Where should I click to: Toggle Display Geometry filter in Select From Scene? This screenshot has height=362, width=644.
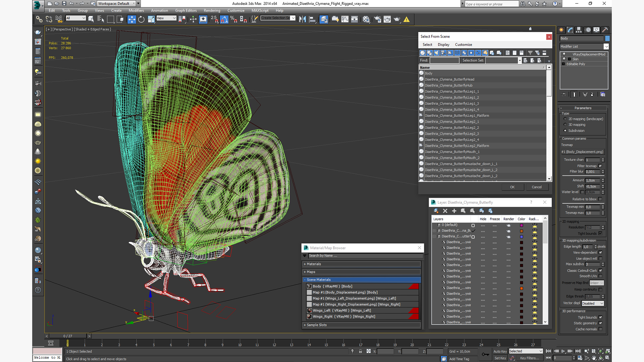coord(423,53)
